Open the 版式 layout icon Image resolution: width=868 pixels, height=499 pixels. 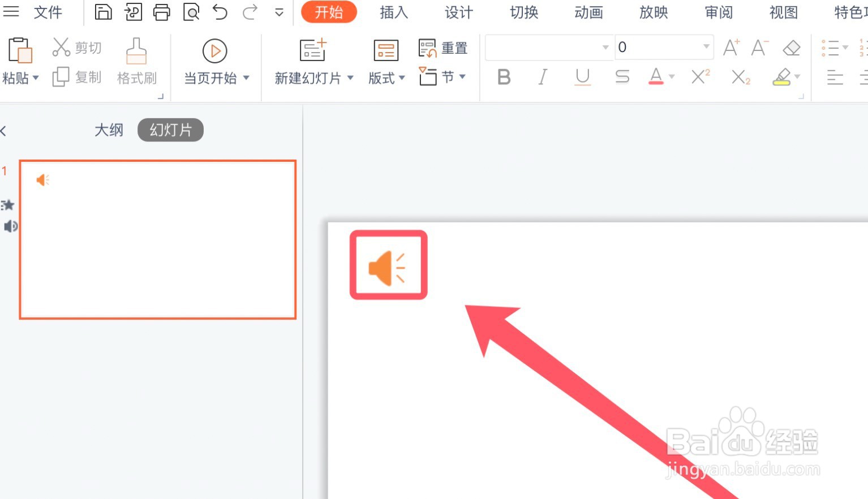coord(386,51)
